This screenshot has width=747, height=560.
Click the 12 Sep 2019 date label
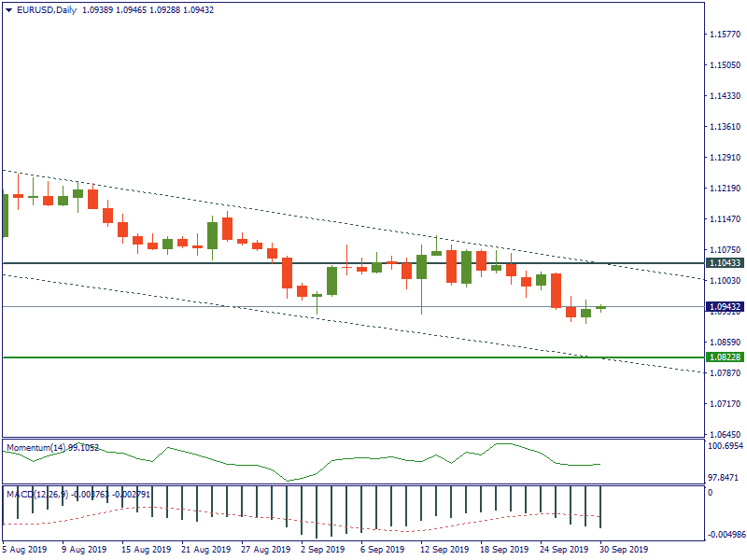tap(443, 550)
